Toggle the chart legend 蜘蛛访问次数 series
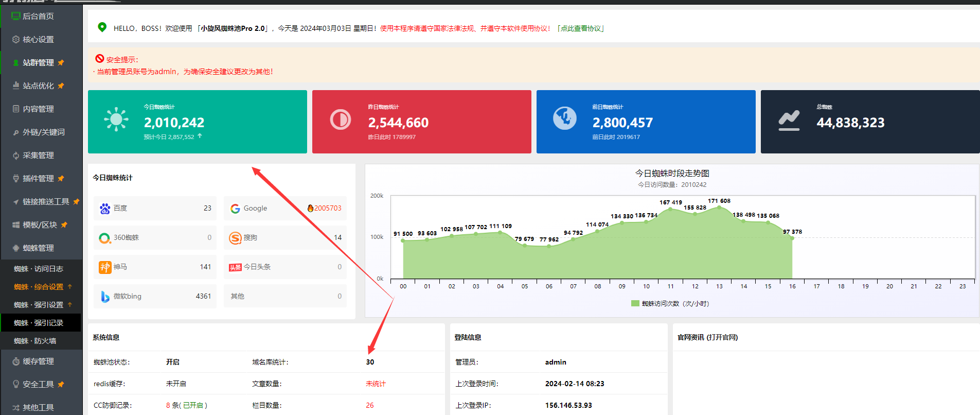Image resolution: width=980 pixels, height=415 pixels. (x=670, y=304)
